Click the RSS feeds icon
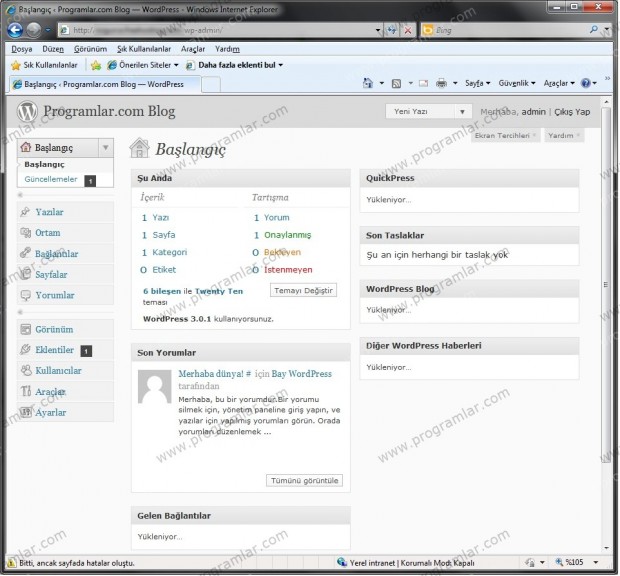This screenshot has width=620, height=576. pyautogui.click(x=396, y=83)
